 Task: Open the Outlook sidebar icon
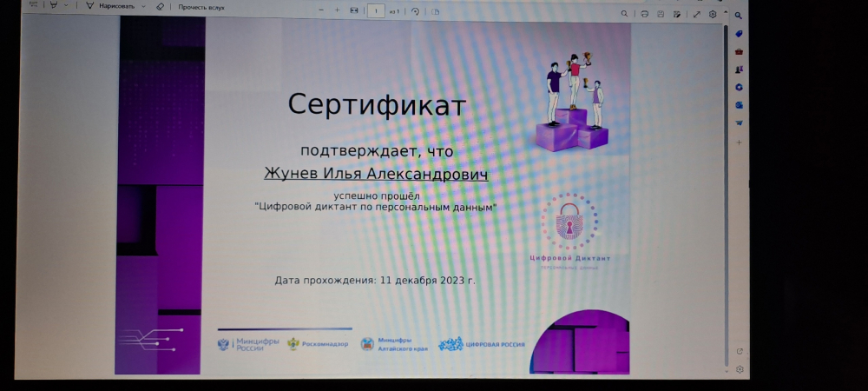click(x=739, y=104)
